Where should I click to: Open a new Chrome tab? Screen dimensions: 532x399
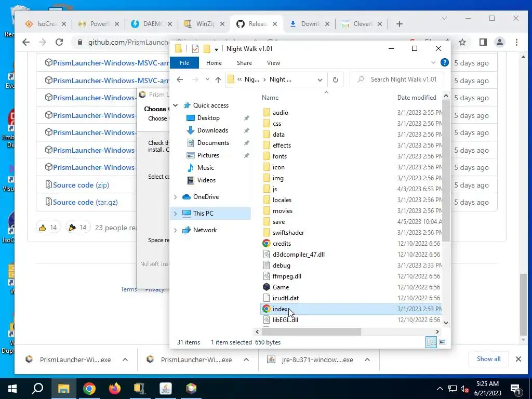(x=400, y=24)
